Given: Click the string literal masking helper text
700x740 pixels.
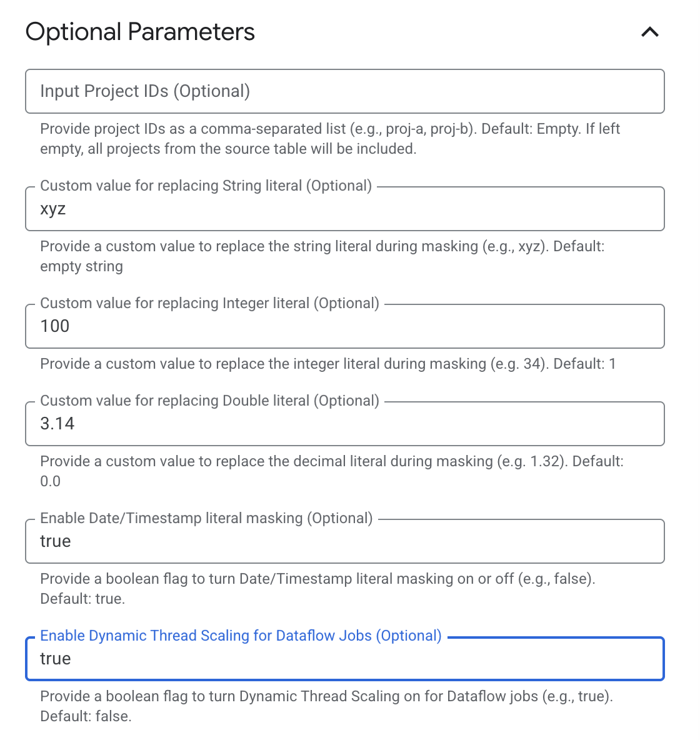Looking at the screenshot, I should (x=322, y=256).
